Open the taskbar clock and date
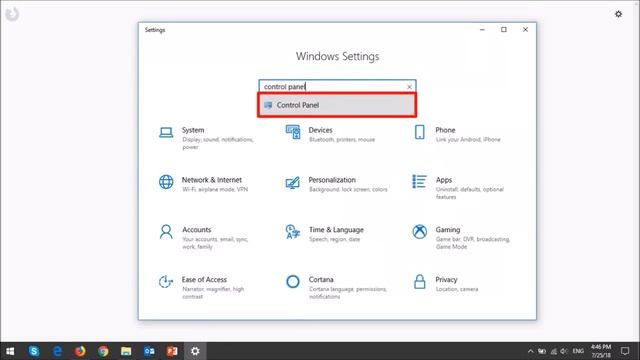This screenshot has width=640, height=360. pyautogui.click(x=601, y=351)
